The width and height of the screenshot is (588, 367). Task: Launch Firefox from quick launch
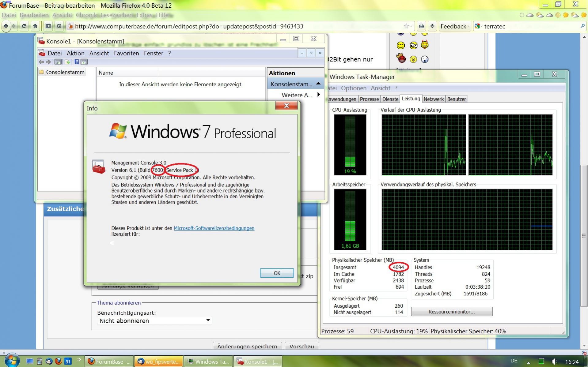tap(59, 361)
